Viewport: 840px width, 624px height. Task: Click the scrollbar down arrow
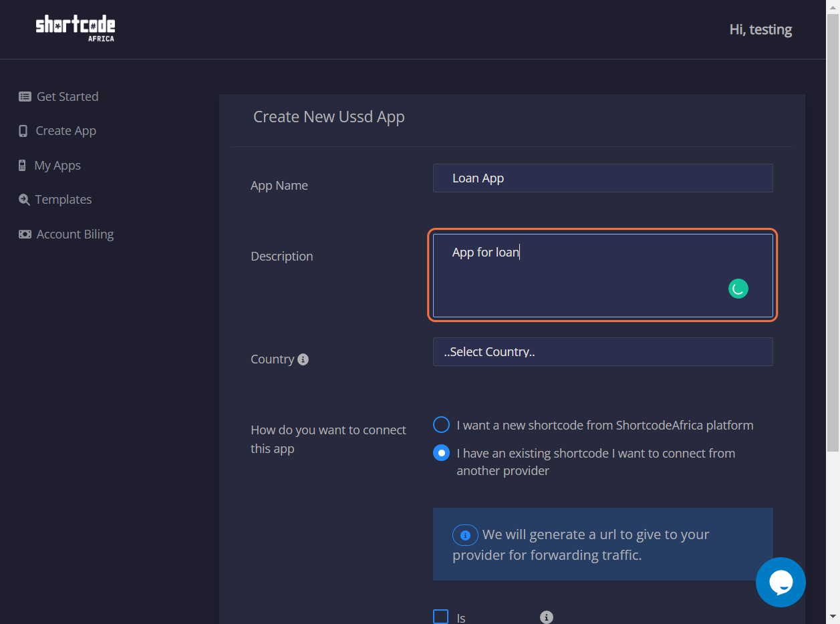click(833, 617)
